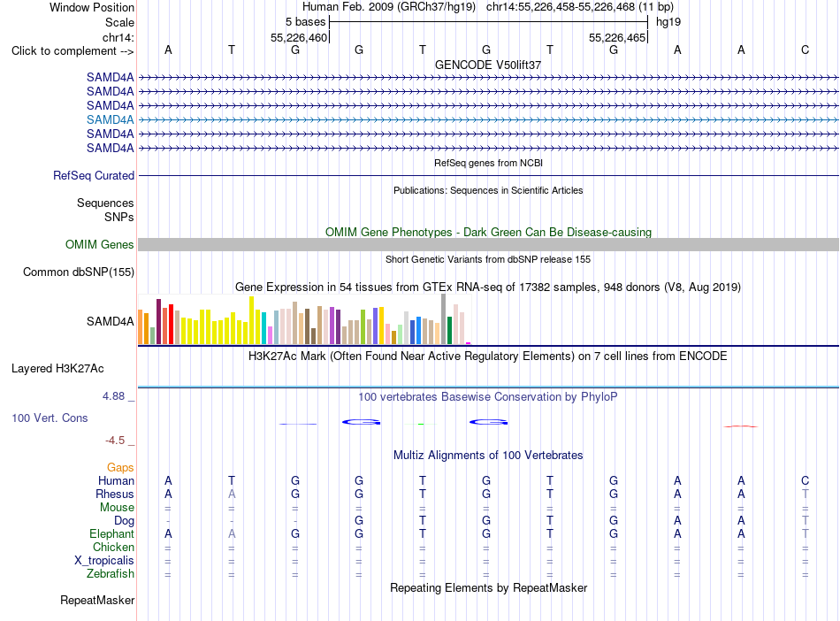The width and height of the screenshot is (840, 621).
Task: Click the Sequences track label
Action: pyautogui.click(x=105, y=203)
